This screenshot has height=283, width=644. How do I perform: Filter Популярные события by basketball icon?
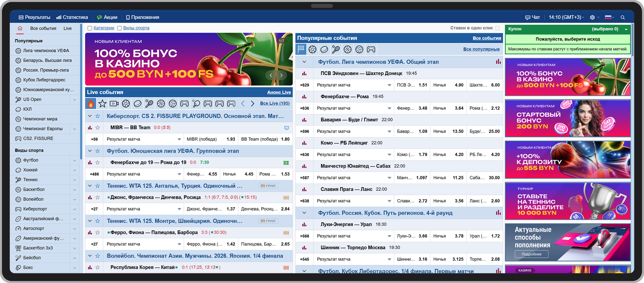tap(347, 49)
